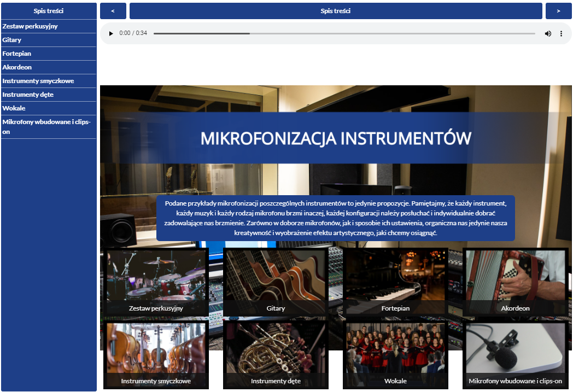Open the audio player options menu

pos(561,33)
